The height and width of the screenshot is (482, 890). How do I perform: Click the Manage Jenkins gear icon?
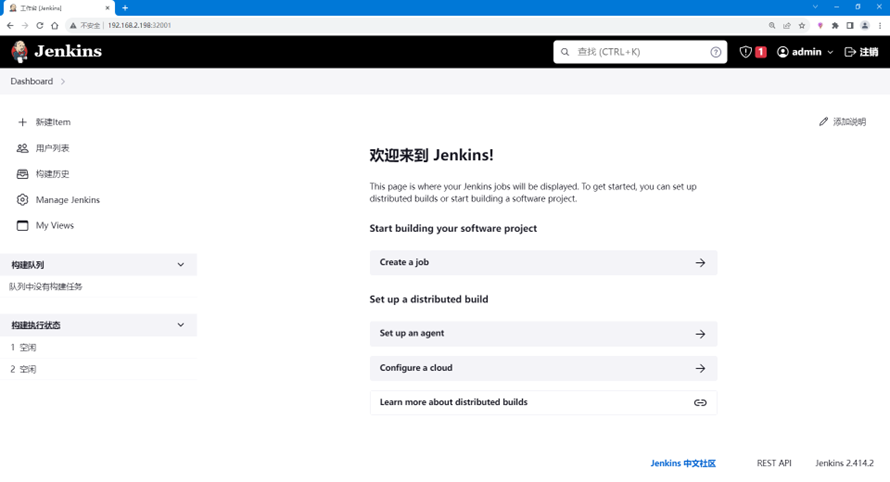(22, 200)
